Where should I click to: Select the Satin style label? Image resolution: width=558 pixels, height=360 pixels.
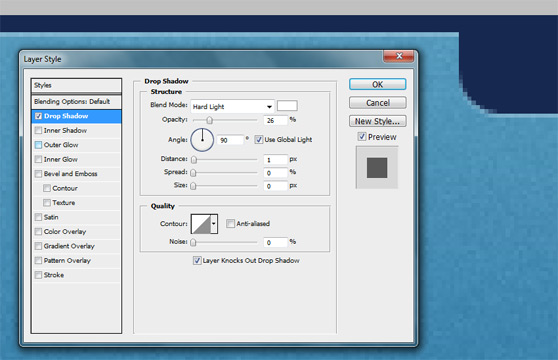[x=51, y=217]
